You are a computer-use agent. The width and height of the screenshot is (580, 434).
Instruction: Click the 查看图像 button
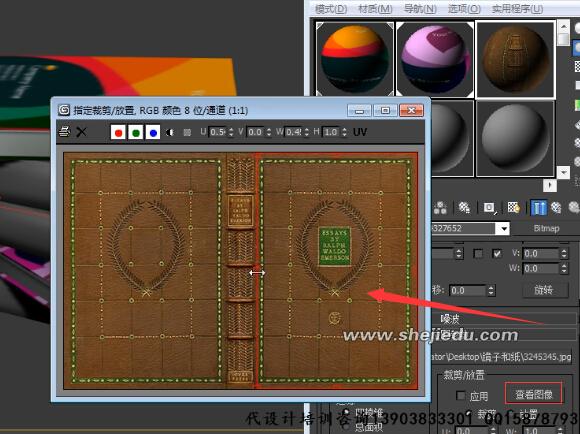534,393
